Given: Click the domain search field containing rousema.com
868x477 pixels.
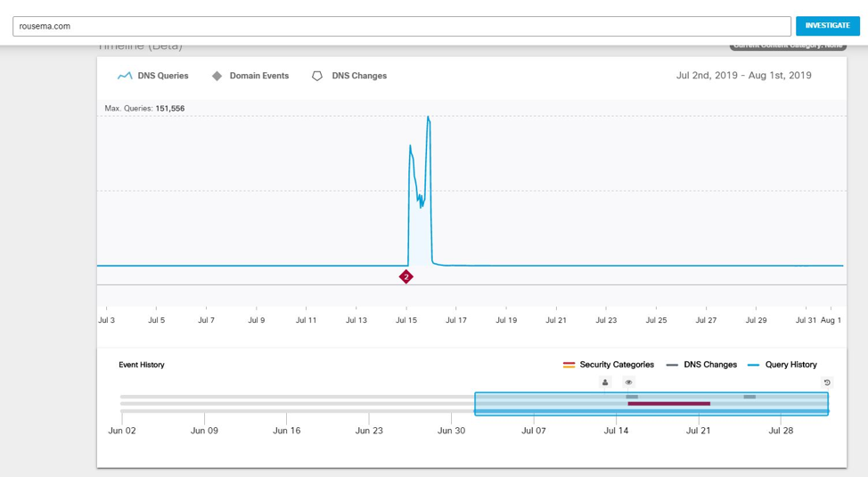Looking at the screenshot, I should click(x=401, y=27).
